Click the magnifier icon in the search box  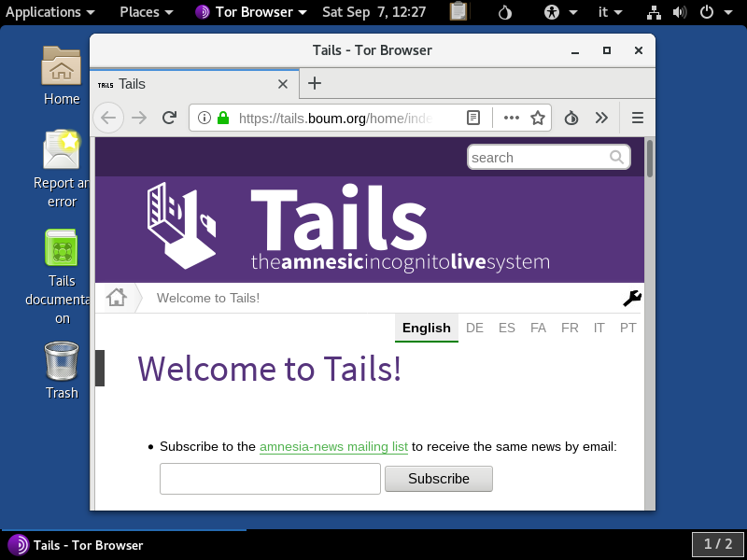616,157
